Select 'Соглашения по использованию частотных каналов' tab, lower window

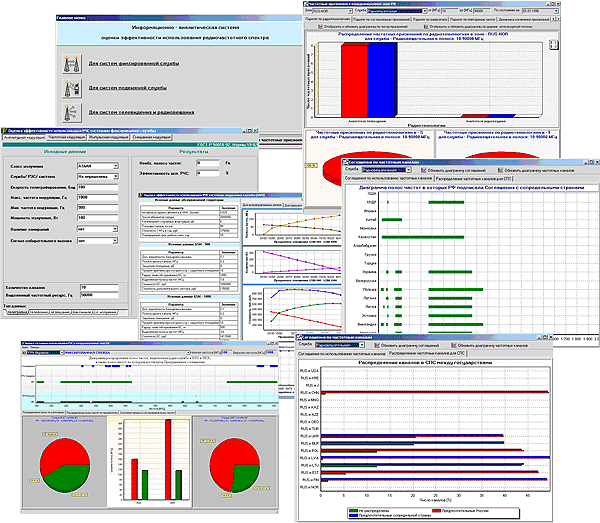(x=342, y=354)
